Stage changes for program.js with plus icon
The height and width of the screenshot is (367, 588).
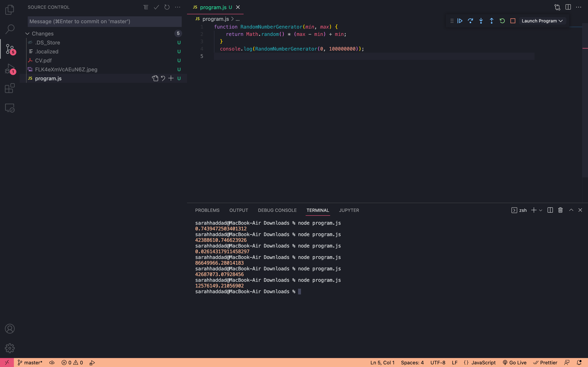click(x=171, y=78)
